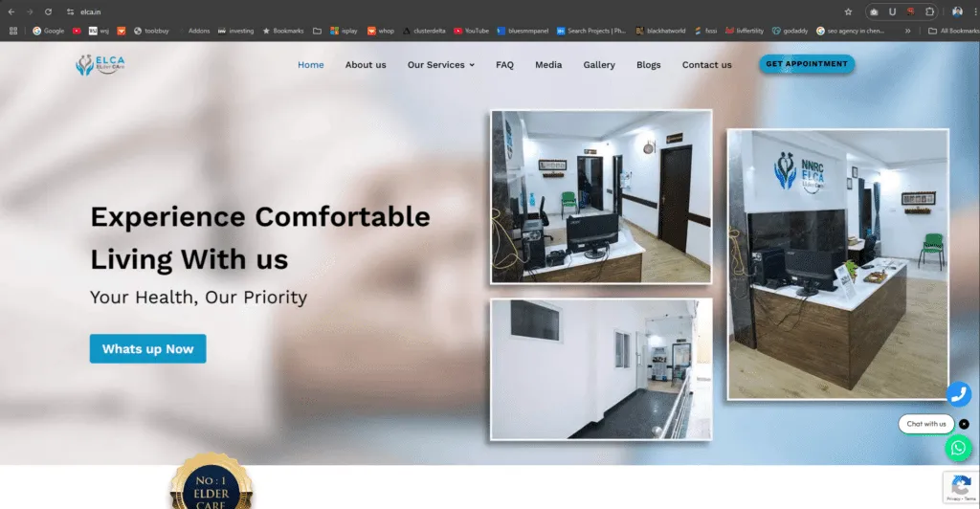Viewport: 980px width, 509px height.
Task: Bookmark this page with the star icon
Action: pos(848,11)
